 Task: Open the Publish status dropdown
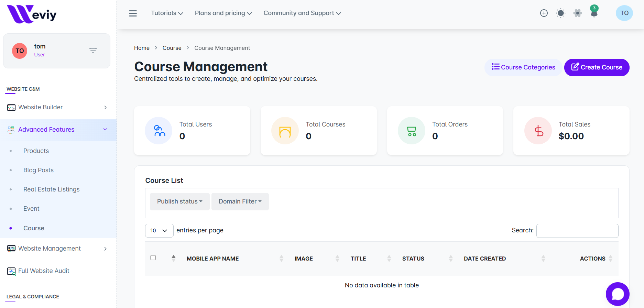click(179, 201)
